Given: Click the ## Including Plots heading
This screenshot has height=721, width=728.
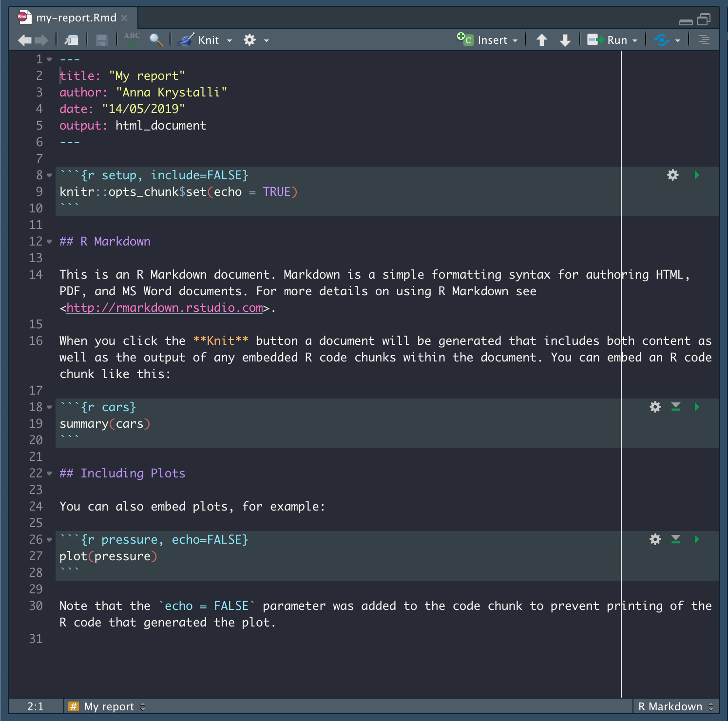Looking at the screenshot, I should pos(122,474).
